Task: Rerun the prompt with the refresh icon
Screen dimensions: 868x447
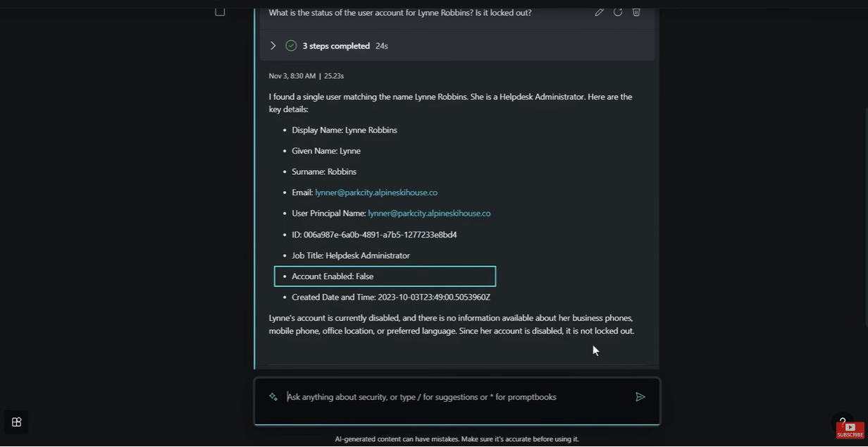Action: point(618,12)
